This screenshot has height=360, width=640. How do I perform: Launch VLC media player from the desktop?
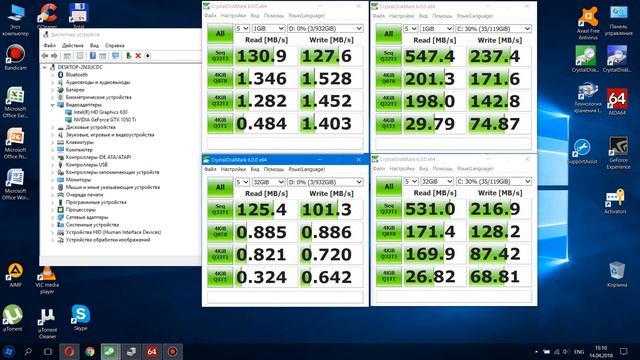(x=47, y=280)
